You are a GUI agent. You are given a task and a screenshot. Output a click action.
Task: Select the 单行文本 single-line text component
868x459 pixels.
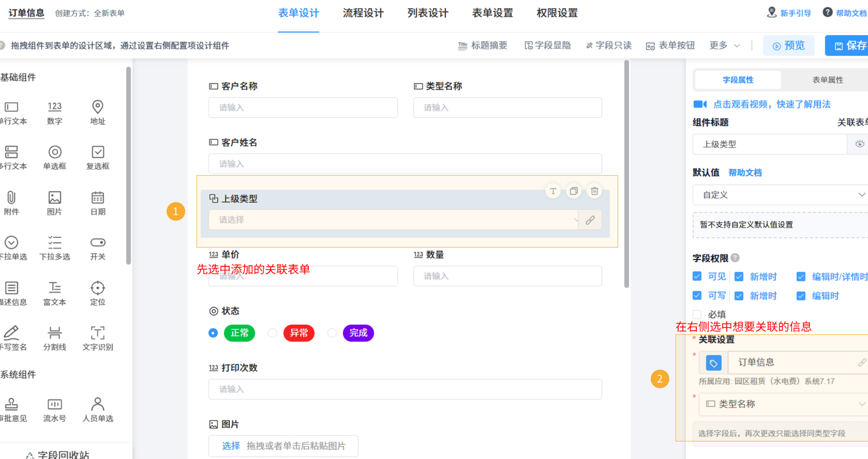(x=12, y=113)
